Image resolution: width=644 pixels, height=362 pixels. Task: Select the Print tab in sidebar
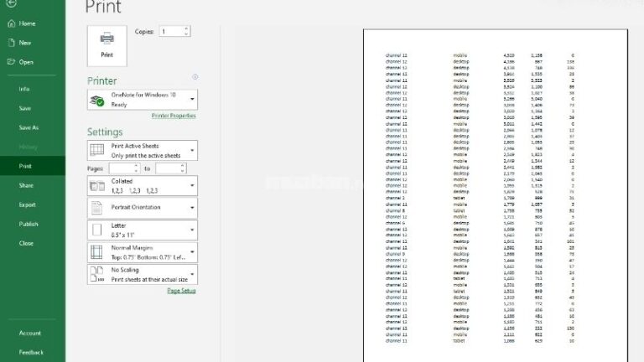click(x=33, y=166)
